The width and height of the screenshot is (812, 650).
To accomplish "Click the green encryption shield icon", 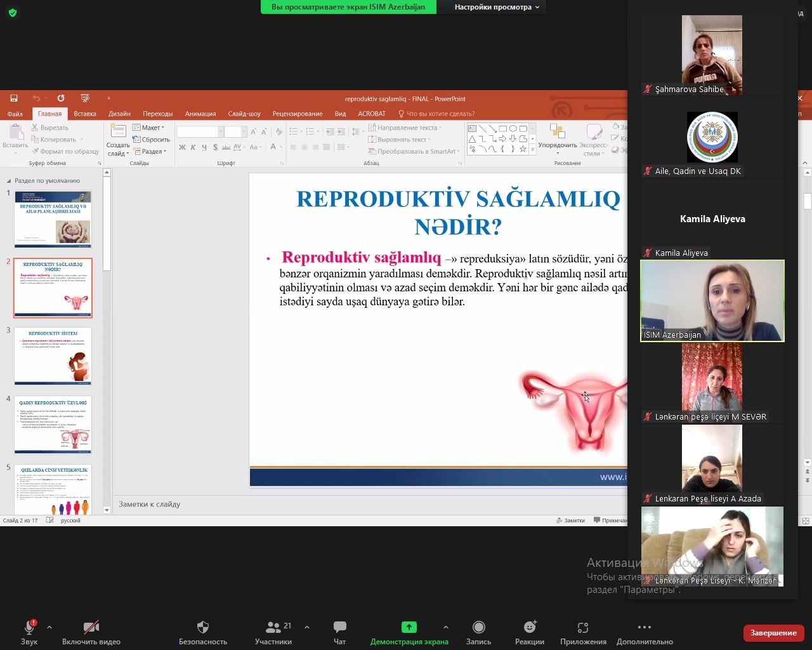I will coord(13,12).
